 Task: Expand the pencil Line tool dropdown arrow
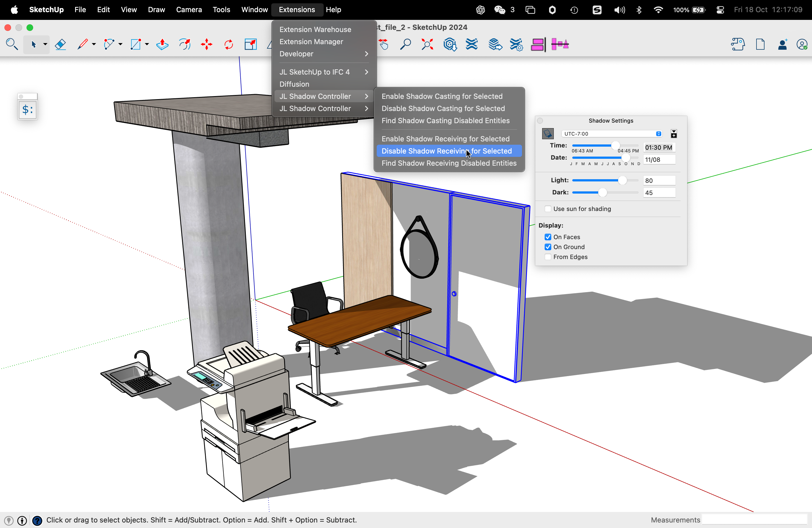coord(94,44)
